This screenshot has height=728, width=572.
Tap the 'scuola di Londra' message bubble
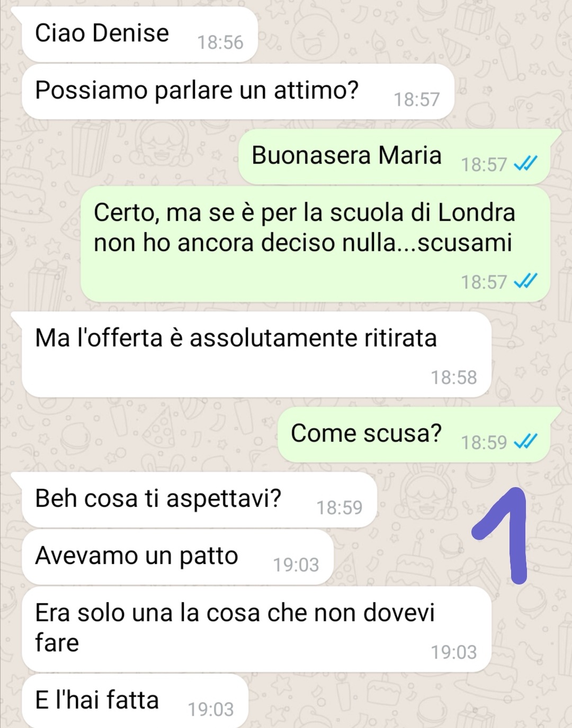pyautogui.click(x=315, y=244)
